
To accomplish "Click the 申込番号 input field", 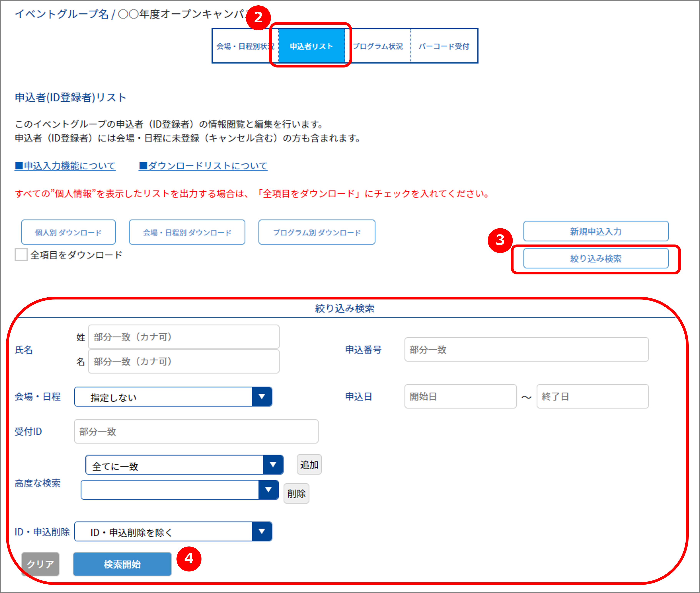I will pos(527,350).
